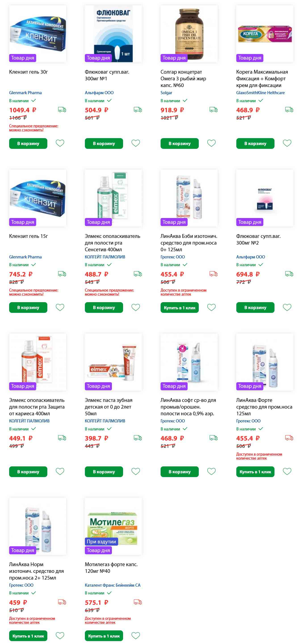The width and height of the screenshot is (308, 644).
Task: Open Solgar Omega 3 bottle product image
Action: pyautogui.click(x=189, y=33)
